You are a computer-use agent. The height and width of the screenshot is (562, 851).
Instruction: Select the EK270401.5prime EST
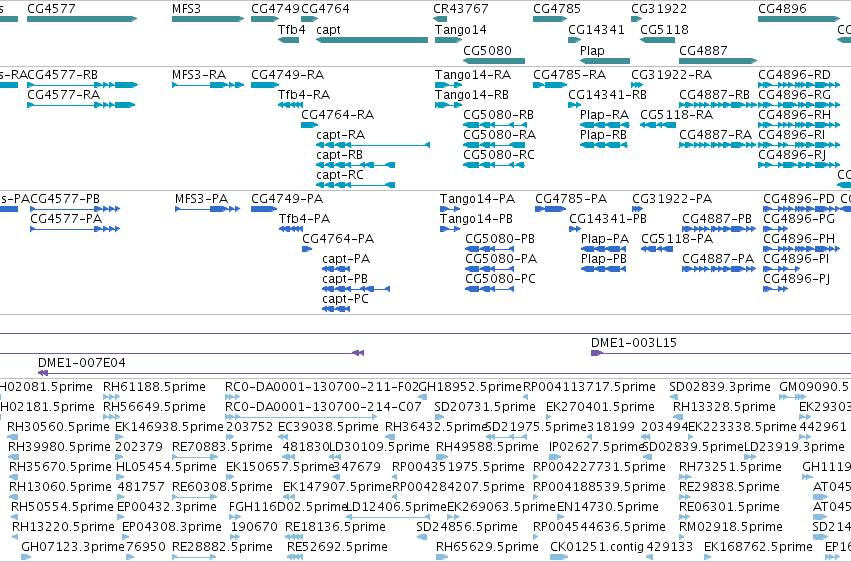[x=550, y=417]
